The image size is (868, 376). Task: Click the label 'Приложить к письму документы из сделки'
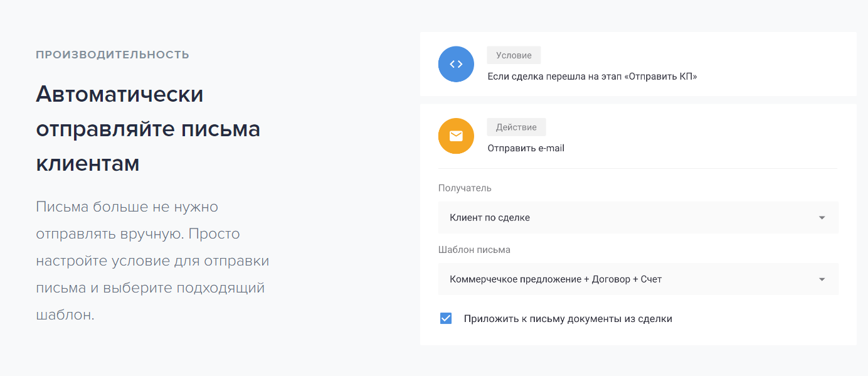[x=568, y=319]
